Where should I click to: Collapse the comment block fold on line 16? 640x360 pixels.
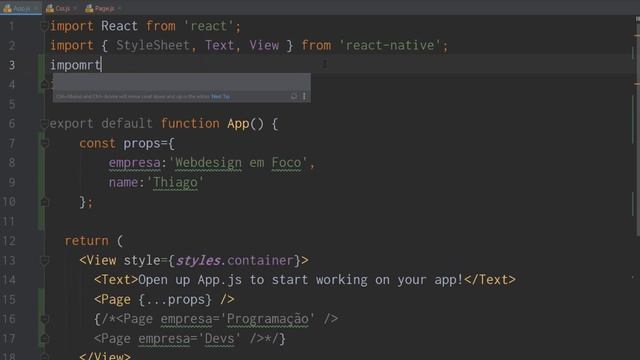coord(44,319)
